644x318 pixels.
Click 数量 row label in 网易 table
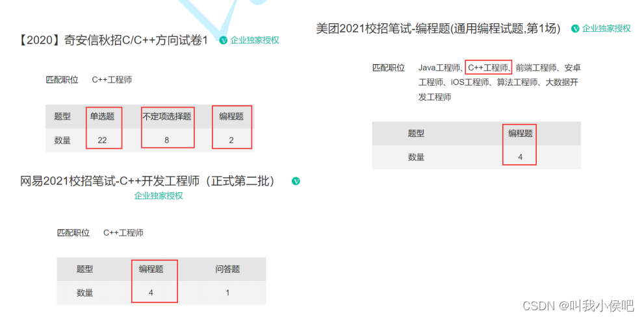[x=84, y=293]
